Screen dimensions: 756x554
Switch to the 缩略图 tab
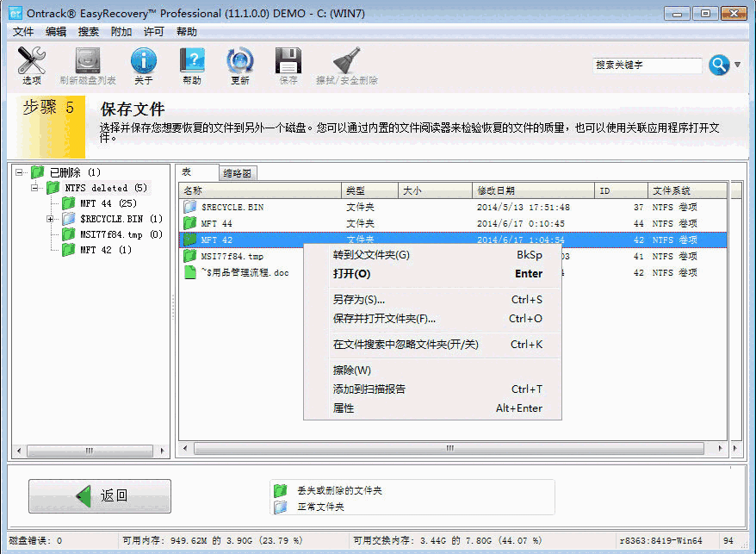(x=236, y=172)
